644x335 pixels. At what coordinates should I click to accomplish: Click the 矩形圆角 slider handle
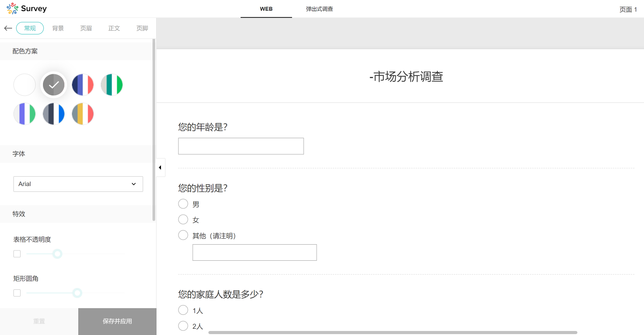(77, 293)
